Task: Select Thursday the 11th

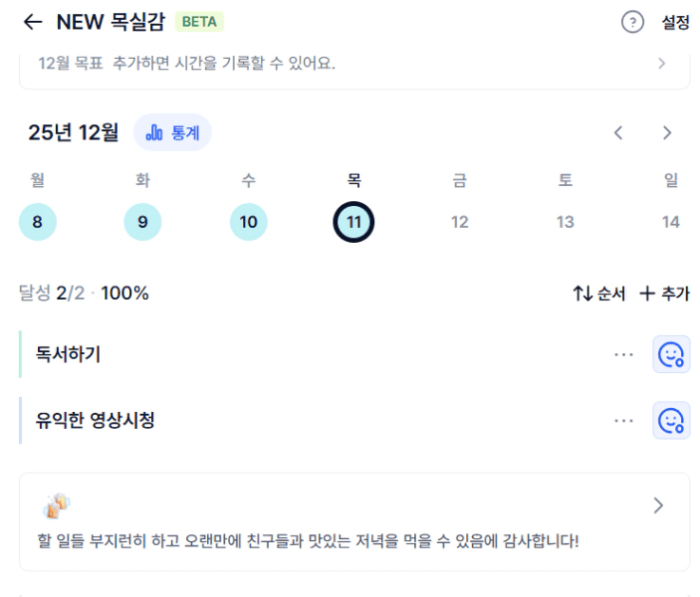Action: [353, 222]
